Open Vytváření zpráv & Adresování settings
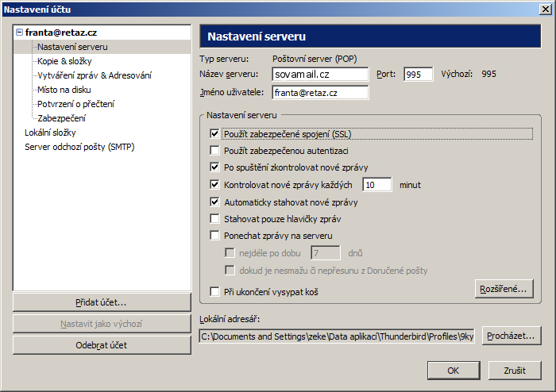The image size is (556, 392). pyautogui.click(x=94, y=75)
